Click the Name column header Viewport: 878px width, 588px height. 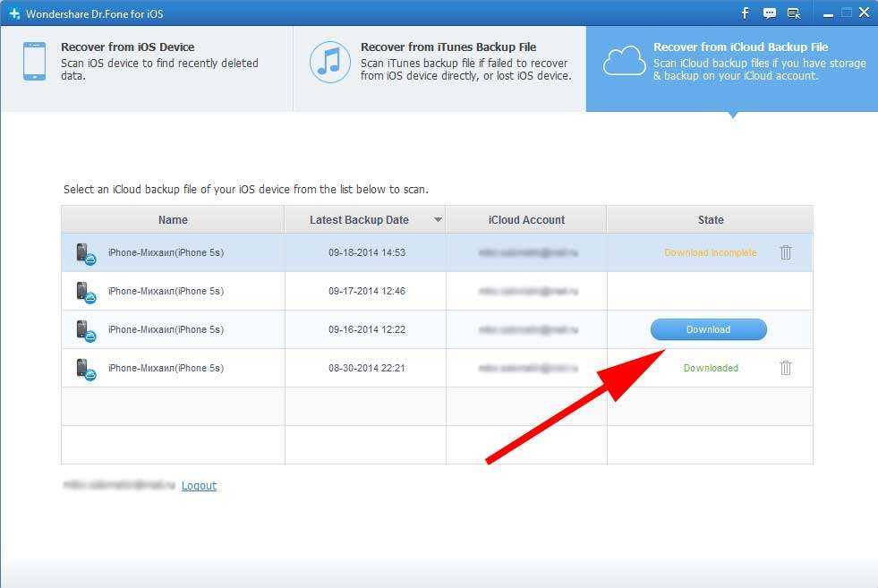(173, 220)
